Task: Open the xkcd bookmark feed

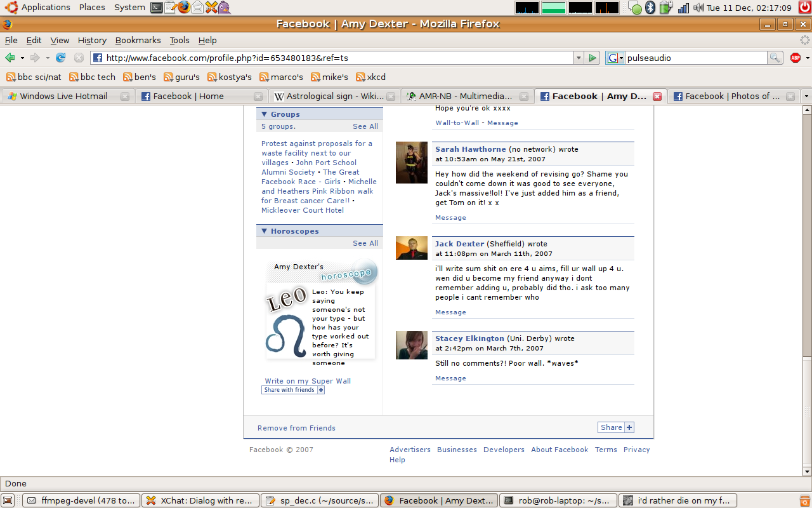Action: [x=370, y=77]
